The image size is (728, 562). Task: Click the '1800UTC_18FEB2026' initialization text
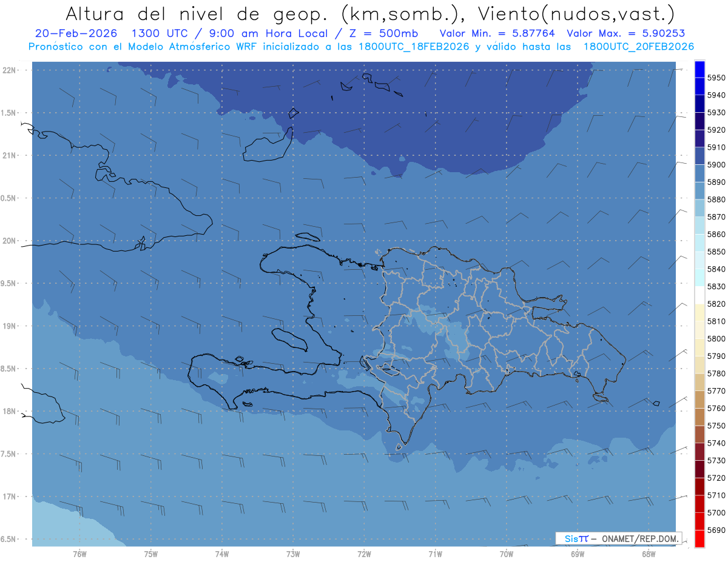414,47
